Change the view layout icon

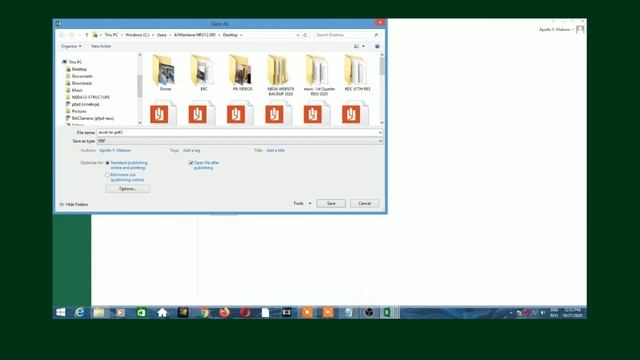point(356,46)
